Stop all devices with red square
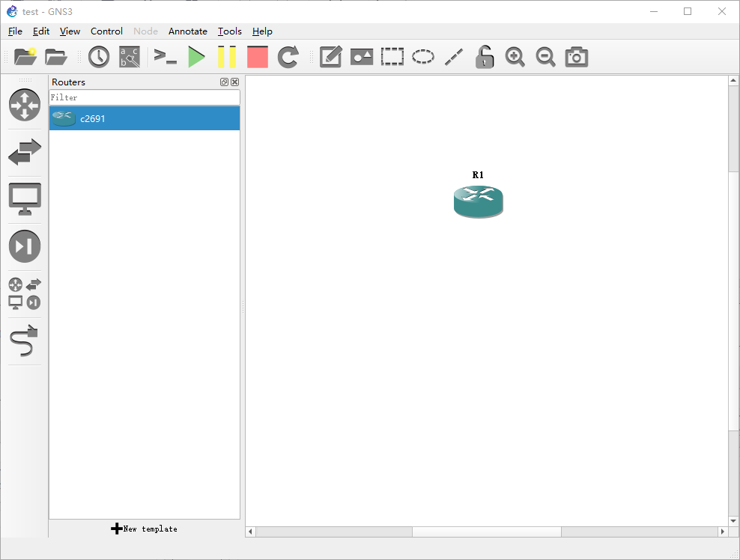The width and height of the screenshot is (740, 560). (258, 57)
